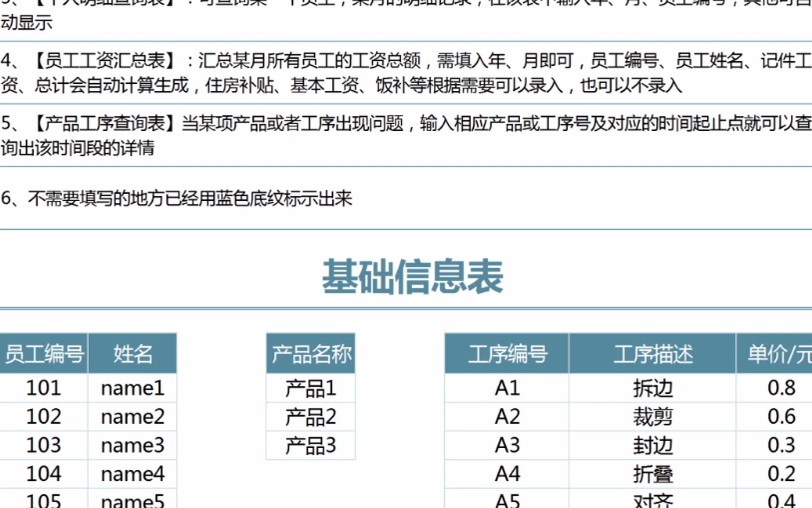The width and height of the screenshot is (812, 508).
Task: Click the 裁剪 description cell
Action: 652,417
